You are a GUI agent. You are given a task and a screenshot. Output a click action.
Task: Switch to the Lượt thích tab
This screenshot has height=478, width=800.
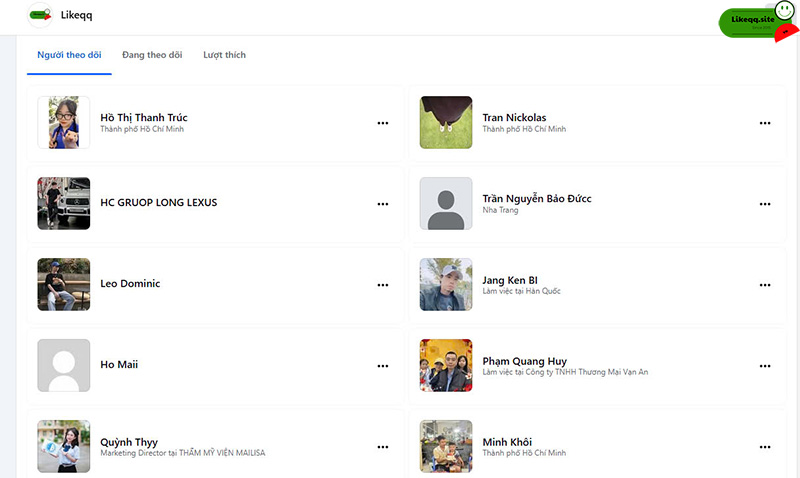(224, 55)
